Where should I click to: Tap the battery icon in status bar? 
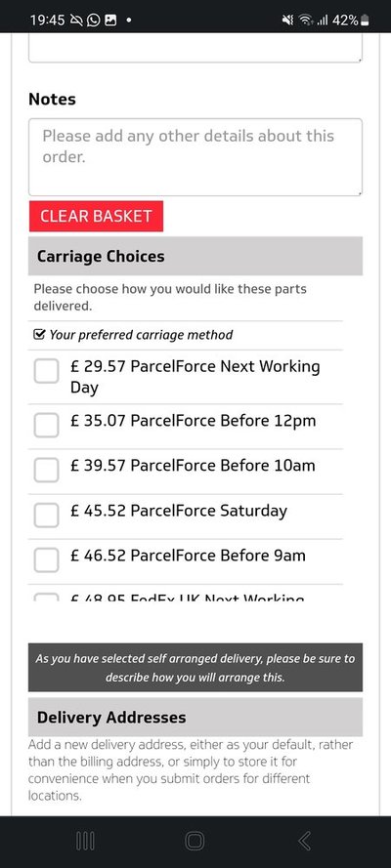[364, 21]
